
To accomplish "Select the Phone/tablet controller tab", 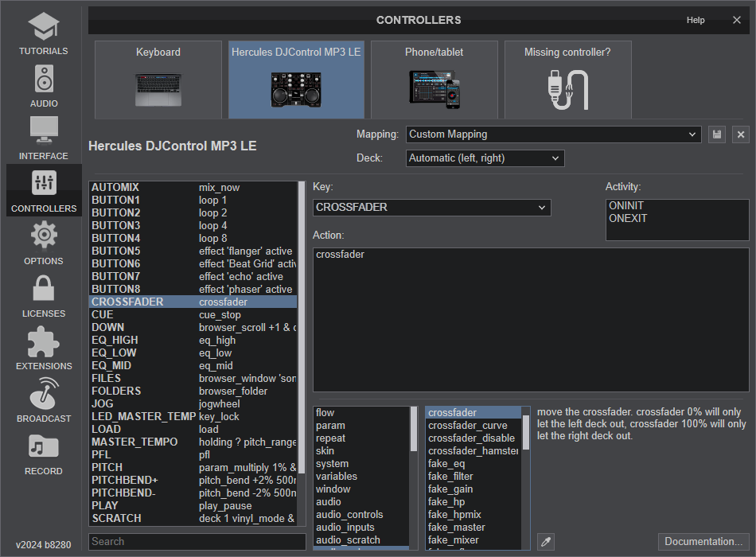I will pyautogui.click(x=434, y=80).
